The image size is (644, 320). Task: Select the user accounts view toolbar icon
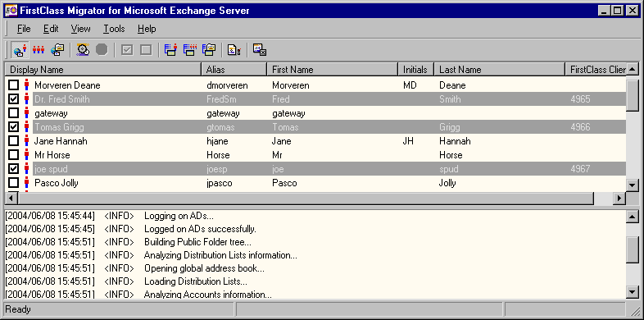(20, 50)
